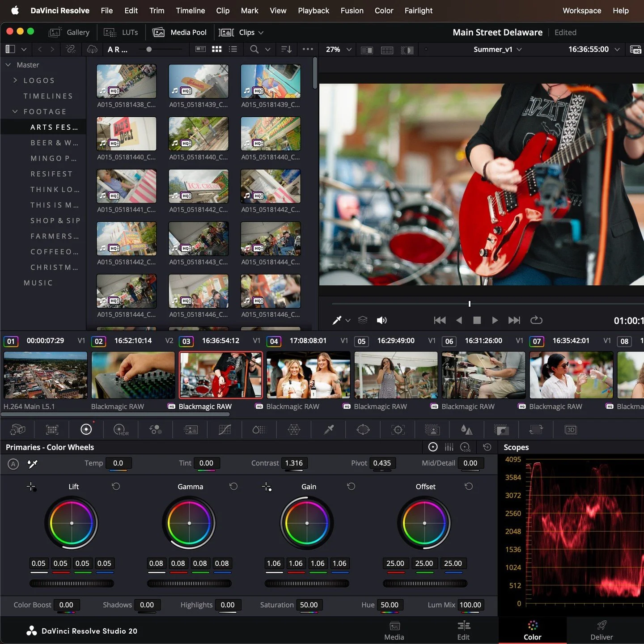
Task: Open the panel layout dropdown chevron
Action: click(x=24, y=50)
